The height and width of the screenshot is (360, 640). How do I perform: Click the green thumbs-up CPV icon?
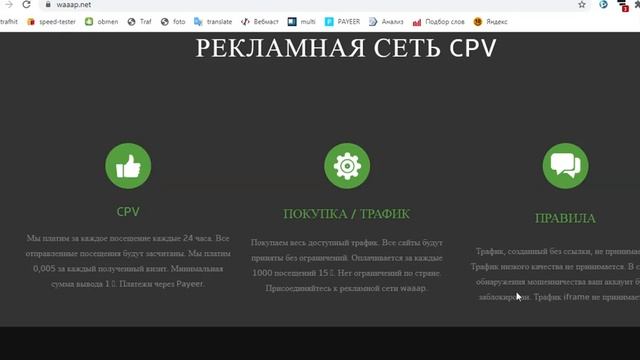pos(128,166)
